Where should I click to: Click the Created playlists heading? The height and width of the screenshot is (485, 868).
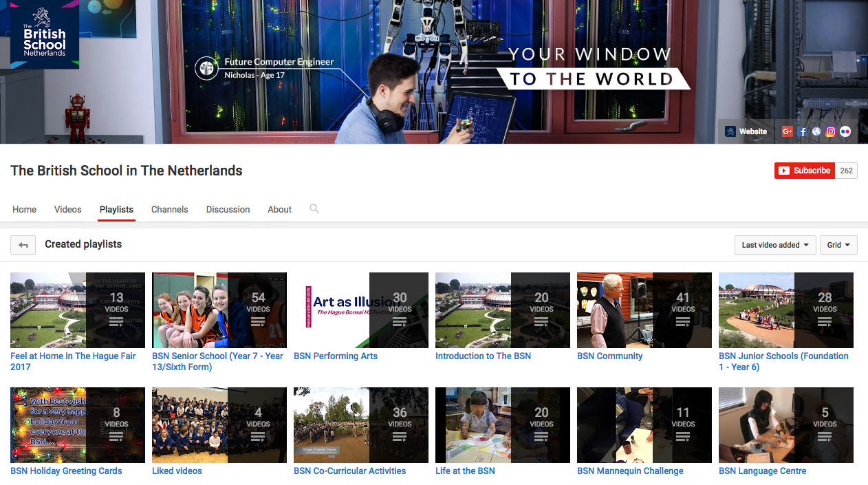pos(83,244)
